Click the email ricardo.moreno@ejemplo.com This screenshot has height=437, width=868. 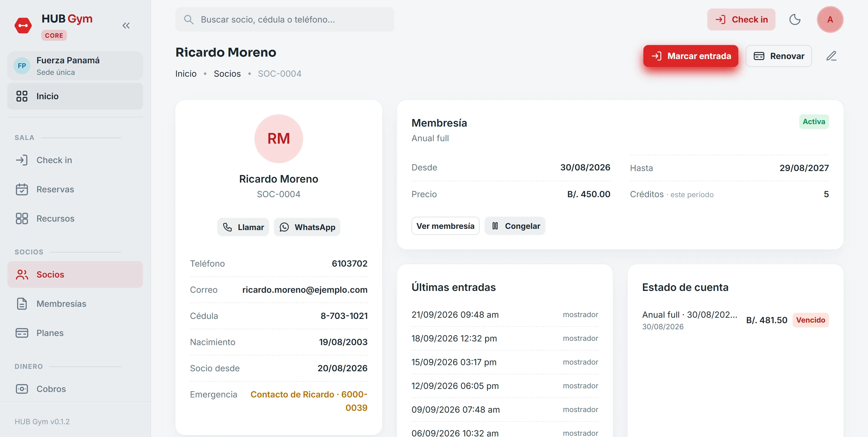coord(305,290)
